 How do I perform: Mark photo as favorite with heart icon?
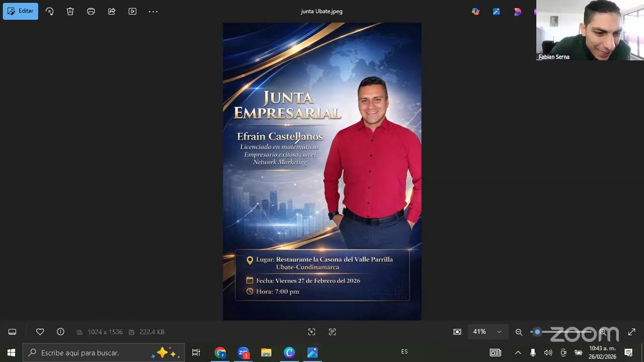(x=40, y=332)
